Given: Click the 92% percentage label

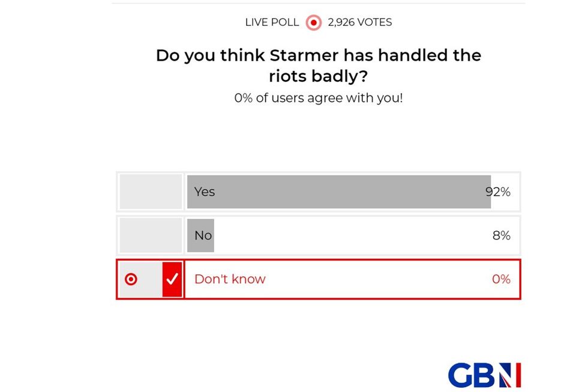Looking at the screenshot, I should [499, 191].
